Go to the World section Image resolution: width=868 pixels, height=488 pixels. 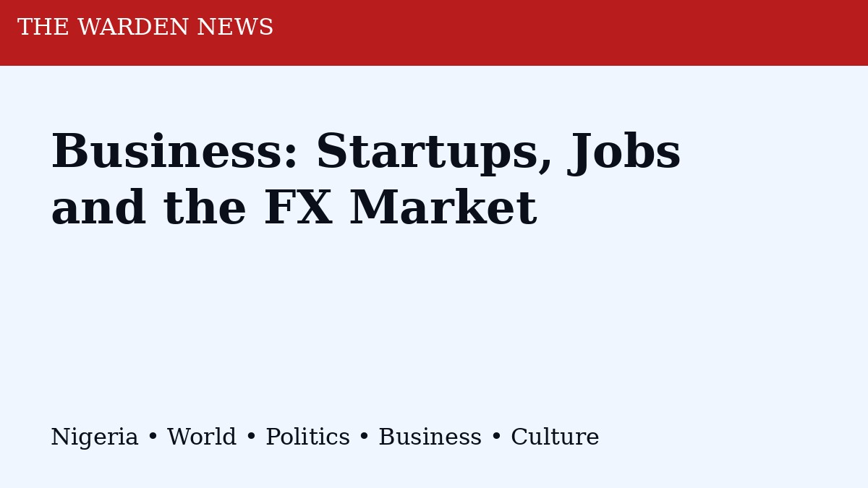point(201,437)
